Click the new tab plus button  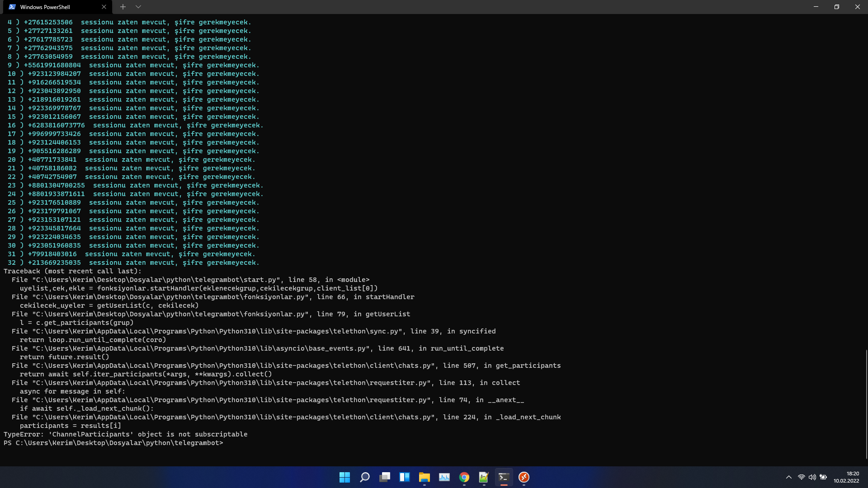[123, 7]
